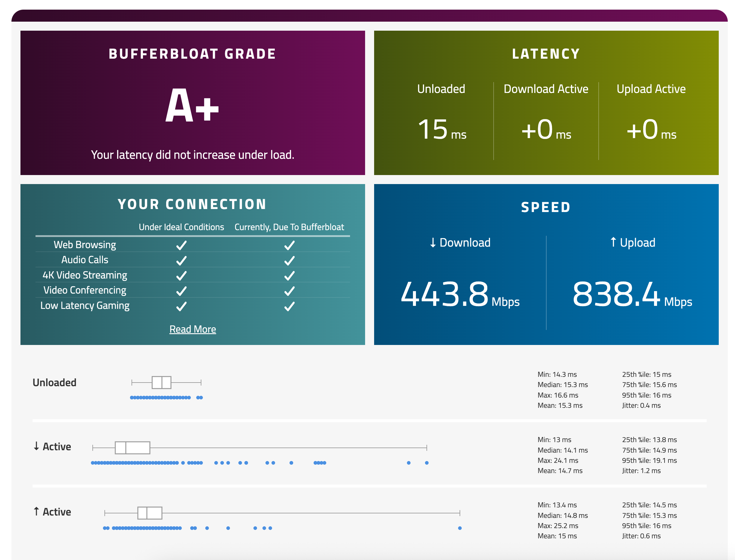Click 'Your latency did not increase under load.'
Image resolution: width=735 pixels, height=560 pixels.
tap(193, 155)
